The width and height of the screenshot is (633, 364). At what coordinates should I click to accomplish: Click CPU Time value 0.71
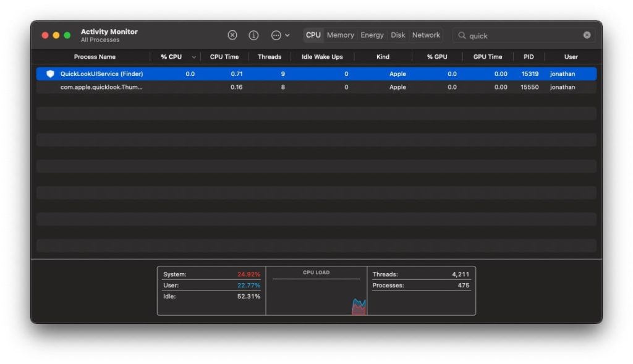[237, 74]
